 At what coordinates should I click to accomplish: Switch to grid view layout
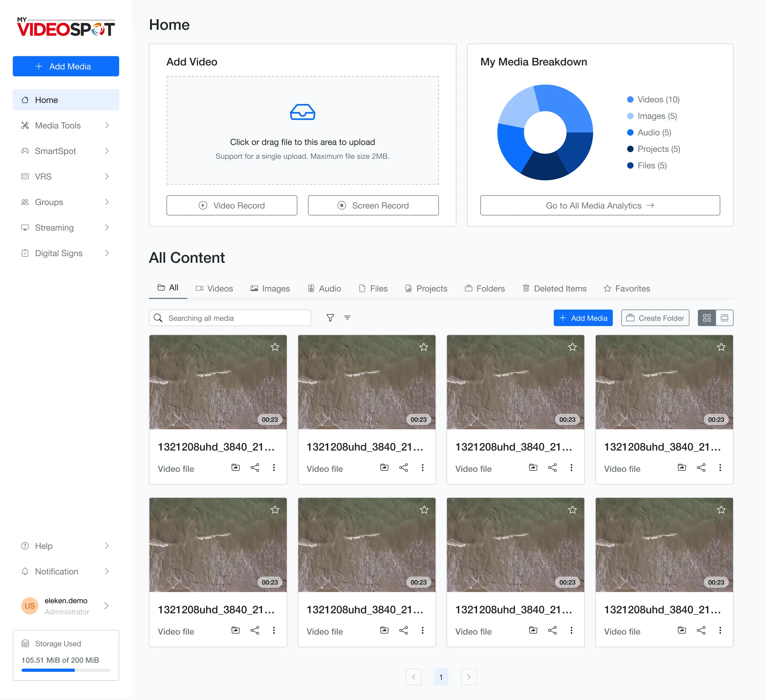(x=707, y=318)
